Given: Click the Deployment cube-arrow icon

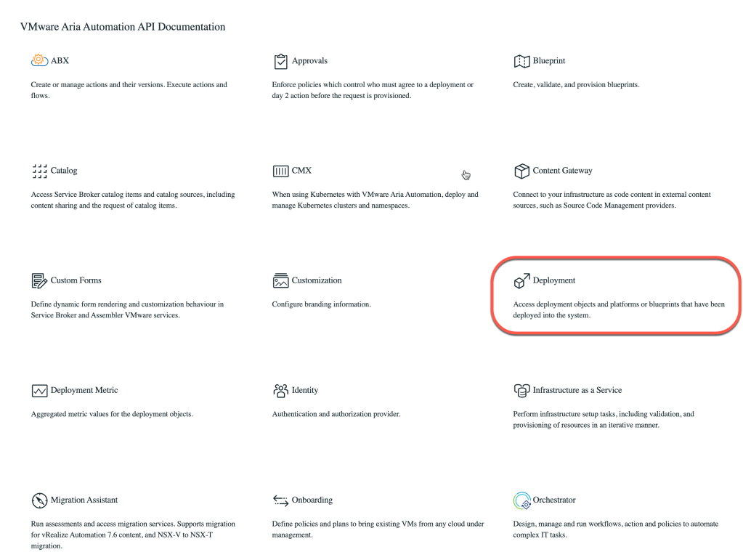Looking at the screenshot, I should tap(521, 280).
